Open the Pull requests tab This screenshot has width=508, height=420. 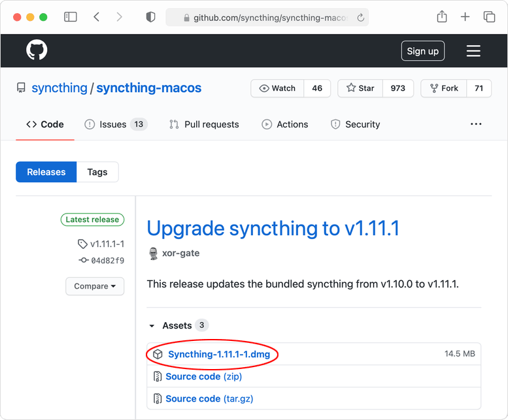click(204, 124)
